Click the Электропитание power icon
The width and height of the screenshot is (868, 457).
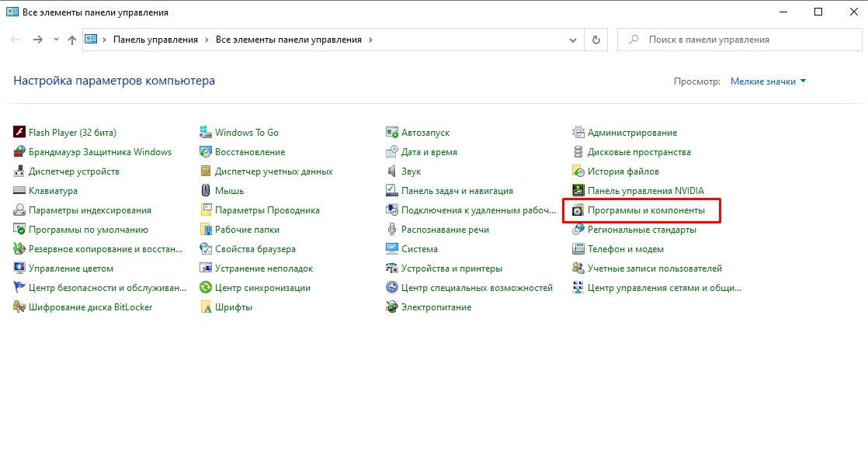pyautogui.click(x=393, y=307)
